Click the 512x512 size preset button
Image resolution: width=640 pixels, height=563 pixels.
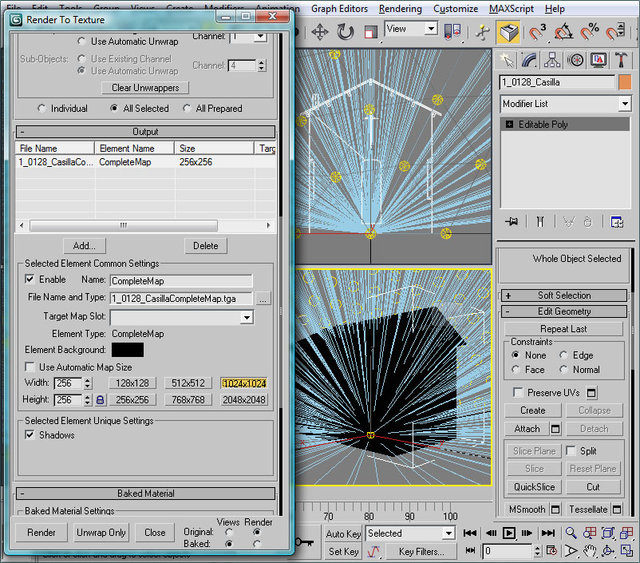click(x=188, y=383)
